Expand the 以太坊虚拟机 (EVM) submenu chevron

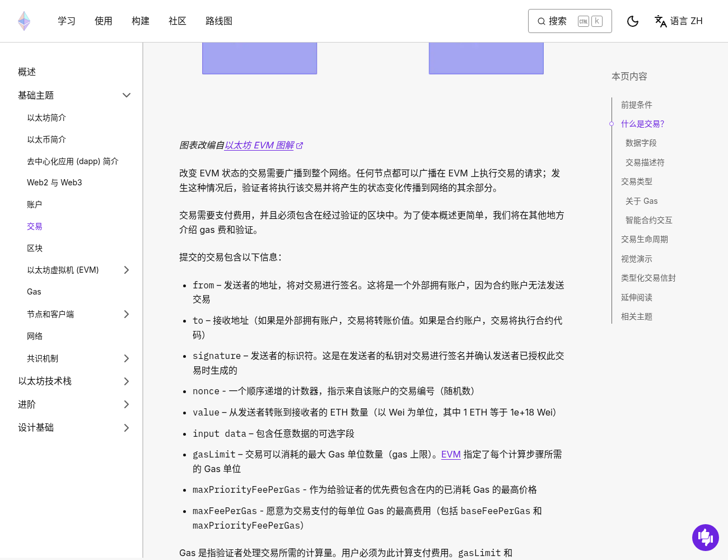[127, 270]
